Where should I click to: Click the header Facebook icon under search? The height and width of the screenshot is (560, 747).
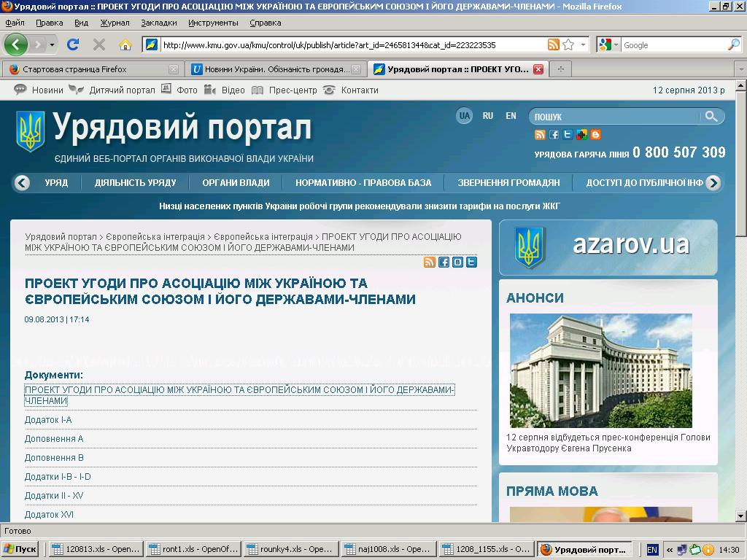click(x=554, y=135)
